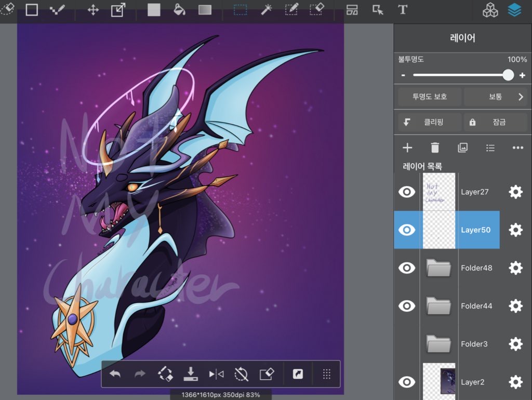
Task: Click the opacity slider handle
Action: (x=508, y=75)
